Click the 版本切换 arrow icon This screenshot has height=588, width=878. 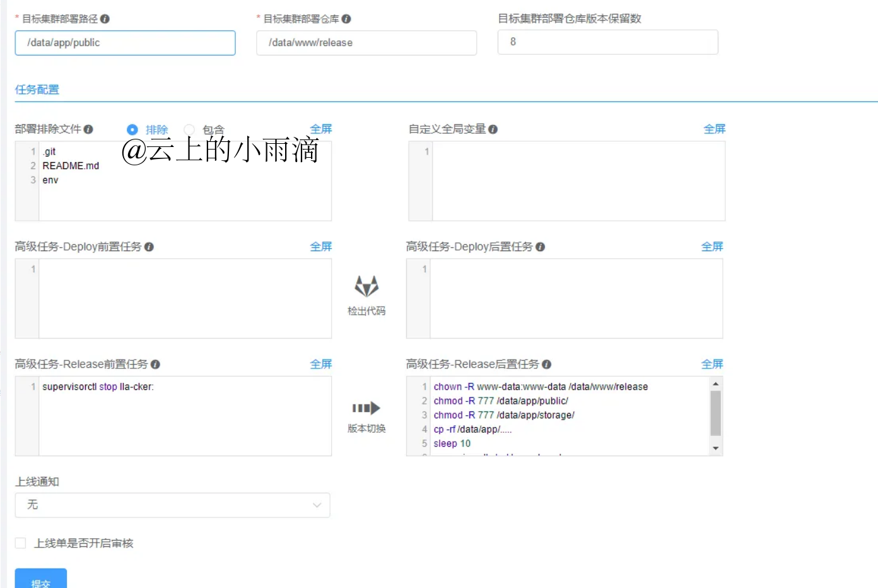366,408
